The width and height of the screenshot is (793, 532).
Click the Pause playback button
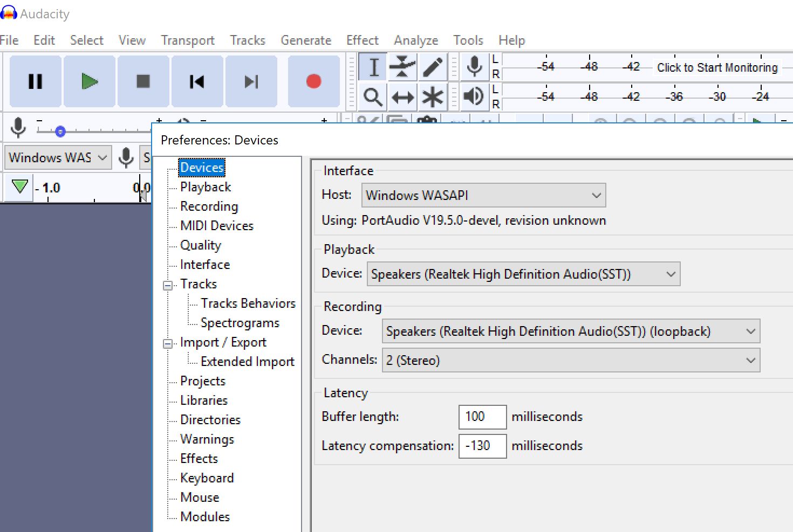36,81
